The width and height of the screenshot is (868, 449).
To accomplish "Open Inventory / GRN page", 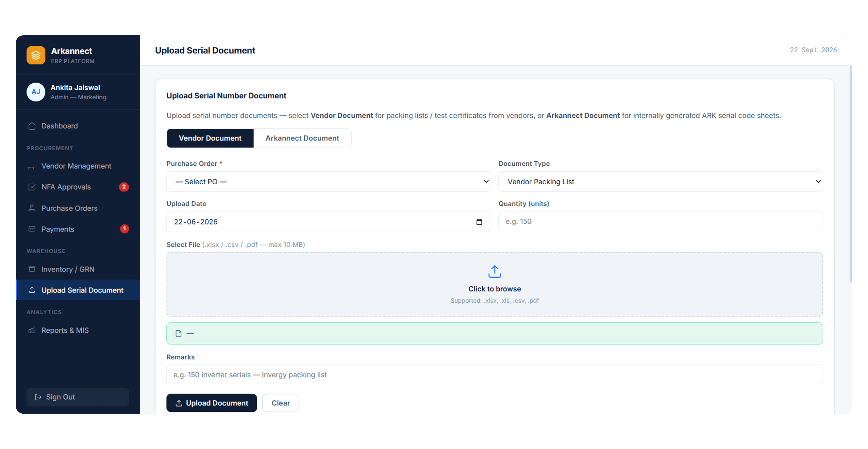I will 78,269.
